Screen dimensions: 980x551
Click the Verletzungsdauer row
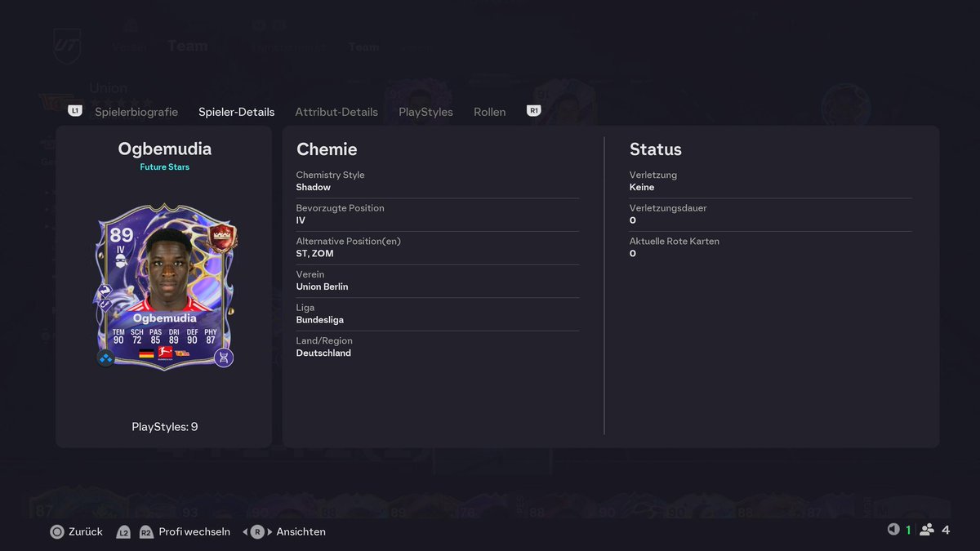(770, 215)
